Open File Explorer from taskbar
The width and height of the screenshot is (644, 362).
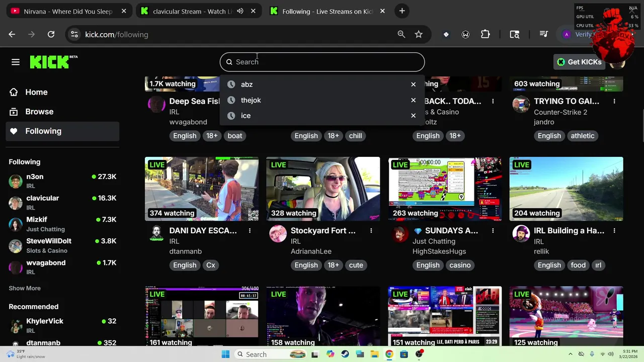point(374,354)
